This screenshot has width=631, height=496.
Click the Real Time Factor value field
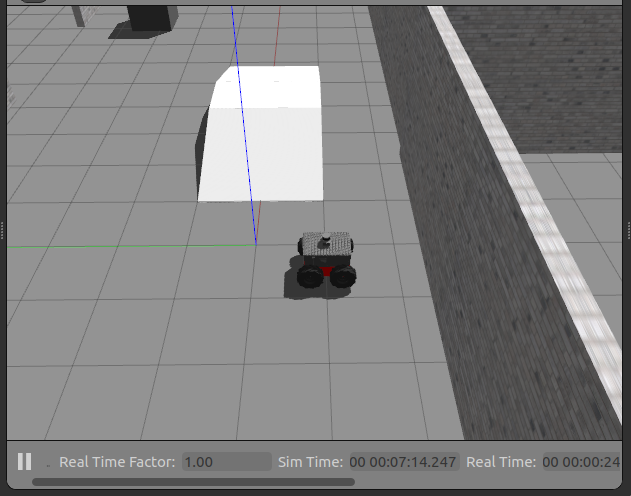[227, 462]
